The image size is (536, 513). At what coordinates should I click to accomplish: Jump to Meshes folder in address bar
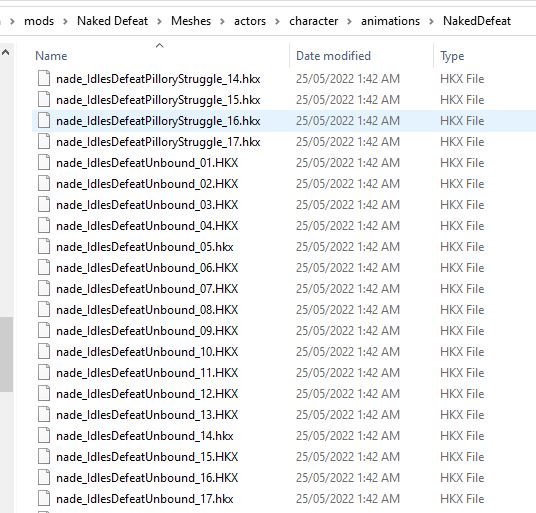click(x=191, y=21)
